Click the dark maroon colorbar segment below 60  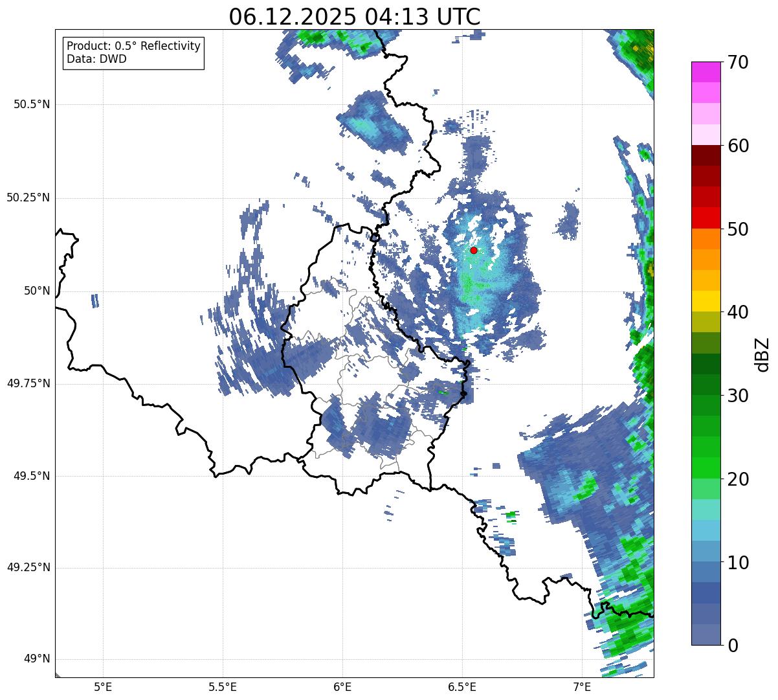[x=706, y=155]
